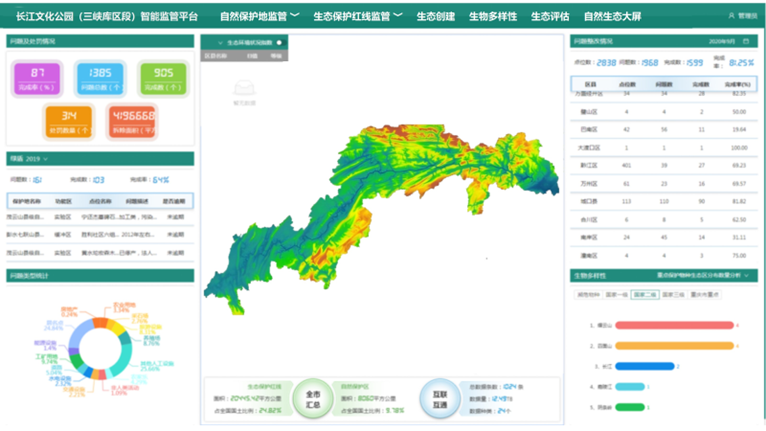
Task: Click the 管理员 user icon
Action: [x=729, y=17]
